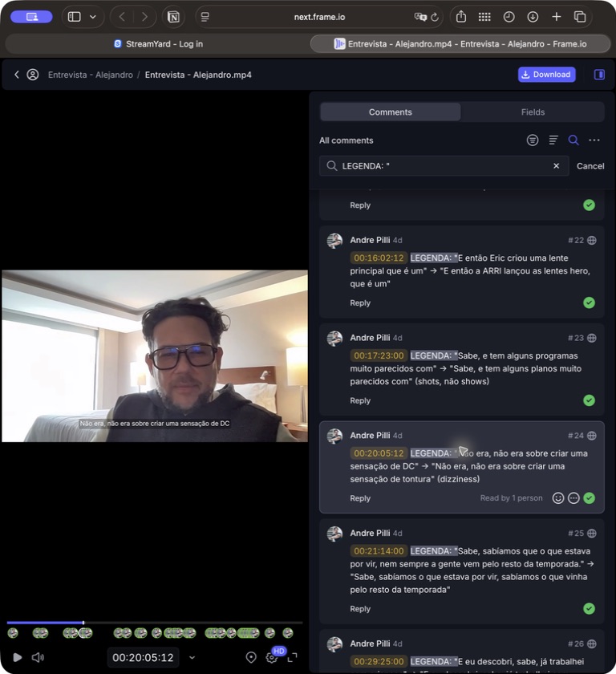Image resolution: width=616 pixels, height=674 pixels.
Task: Toggle the comment marker pin icon
Action: point(251,657)
